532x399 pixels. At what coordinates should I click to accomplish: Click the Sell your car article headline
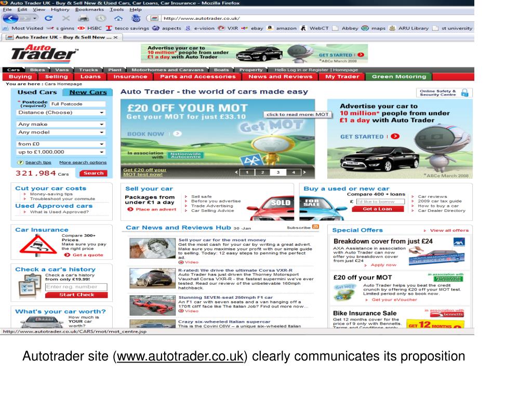point(222,240)
